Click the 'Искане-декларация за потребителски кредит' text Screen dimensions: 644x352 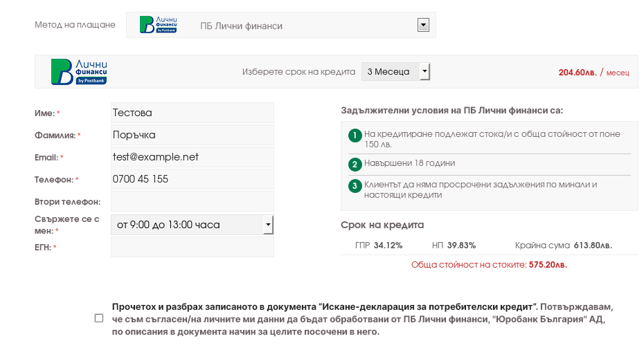(429, 306)
